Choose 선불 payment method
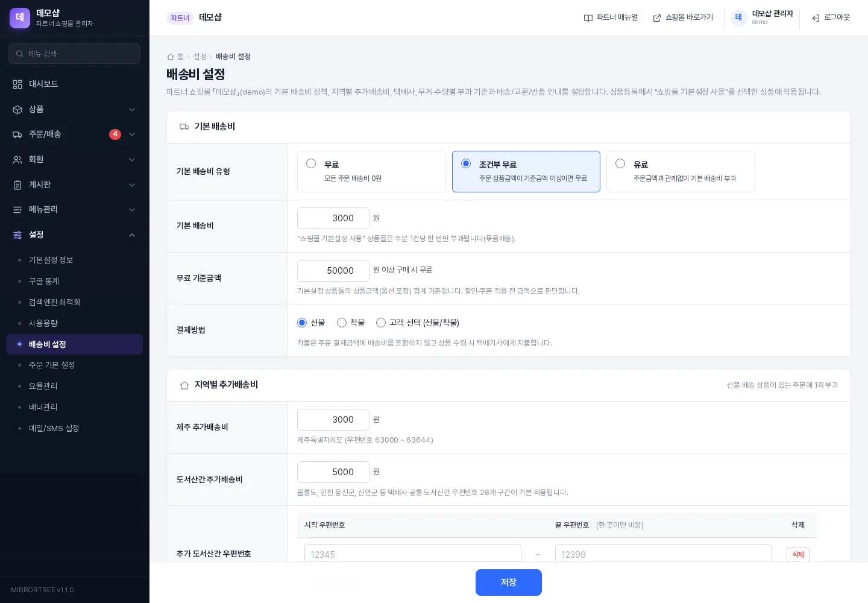The image size is (868, 603). 302,323
